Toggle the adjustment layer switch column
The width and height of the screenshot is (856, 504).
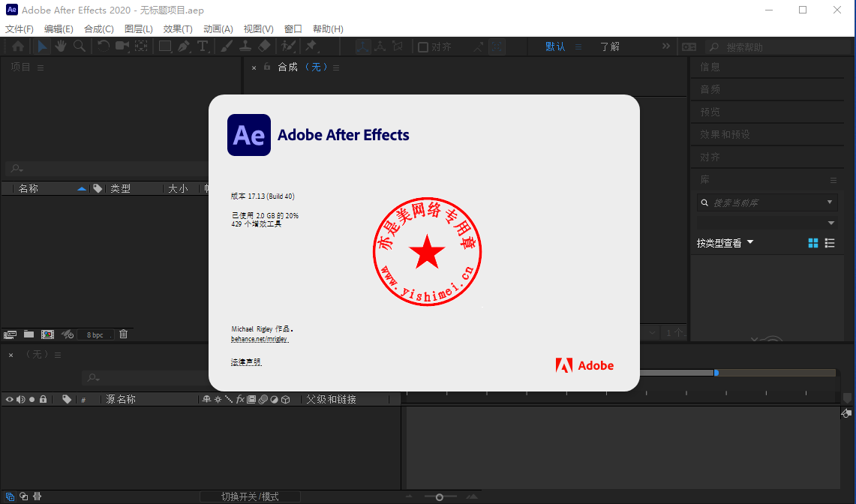click(x=274, y=399)
